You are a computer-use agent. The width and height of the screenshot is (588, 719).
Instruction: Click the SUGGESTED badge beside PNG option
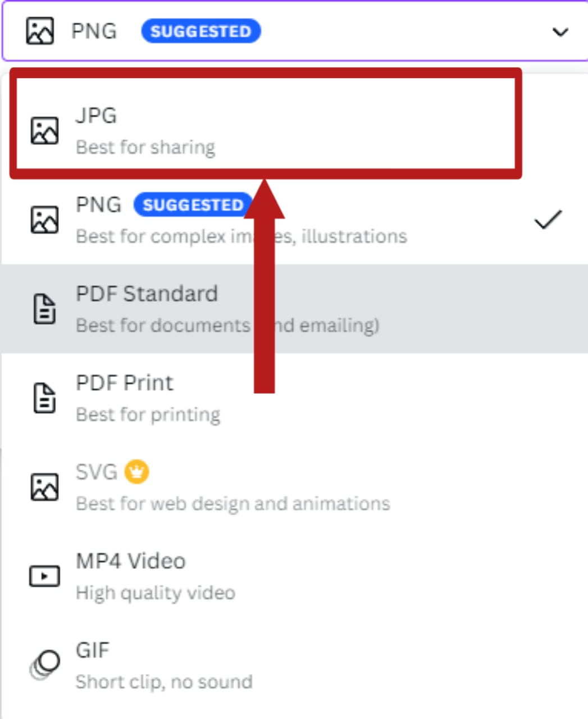point(191,205)
